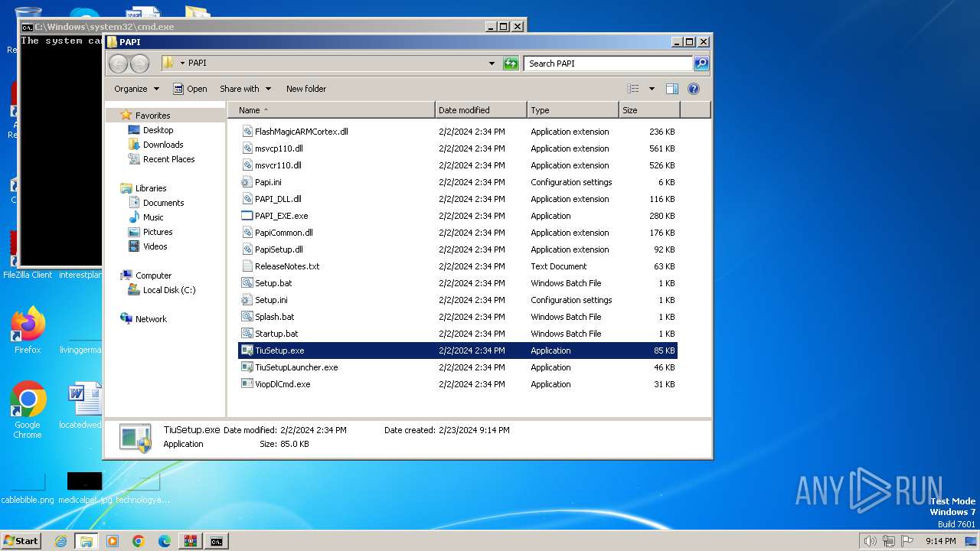Select Libraries in the navigation pane
This screenshot has width=980, height=551.
pos(151,188)
